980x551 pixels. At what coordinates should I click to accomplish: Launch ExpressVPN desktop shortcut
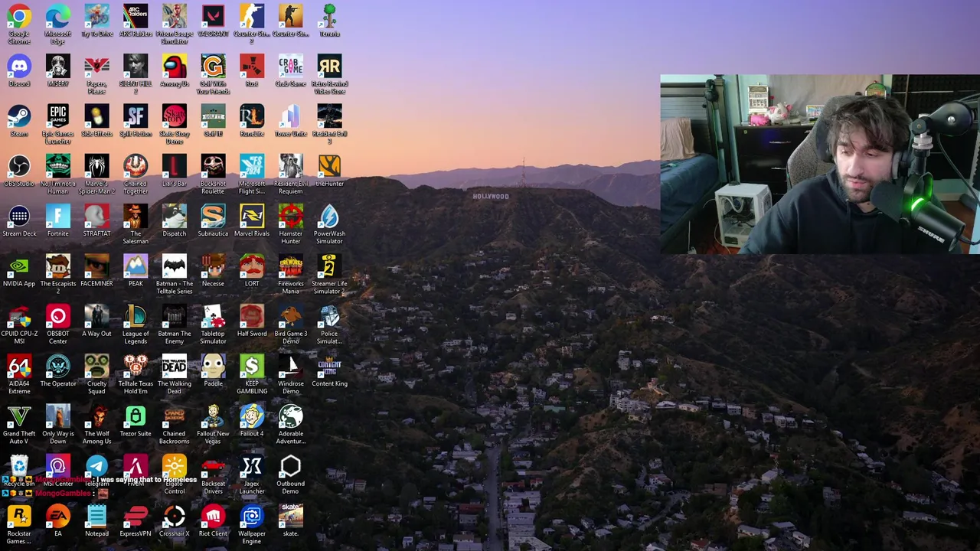pyautogui.click(x=136, y=516)
